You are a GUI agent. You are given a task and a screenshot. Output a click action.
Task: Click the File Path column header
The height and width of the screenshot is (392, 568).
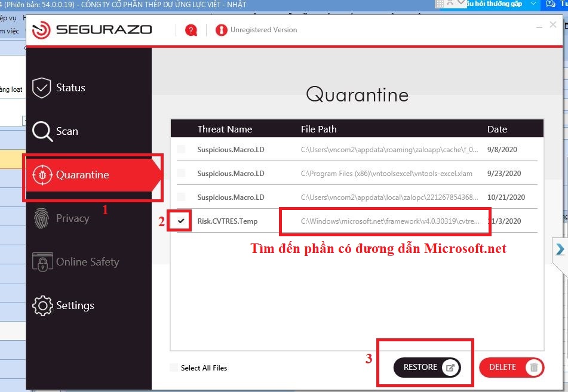pyautogui.click(x=319, y=129)
